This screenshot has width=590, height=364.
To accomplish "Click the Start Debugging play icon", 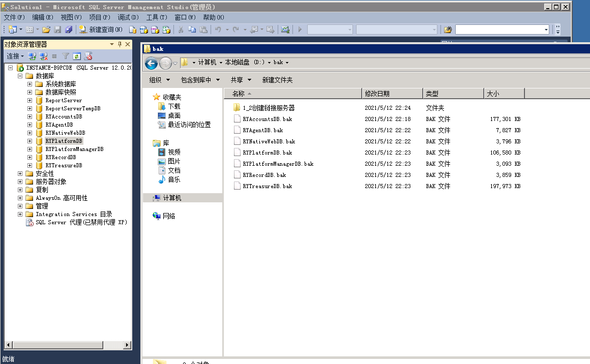I will (300, 29).
